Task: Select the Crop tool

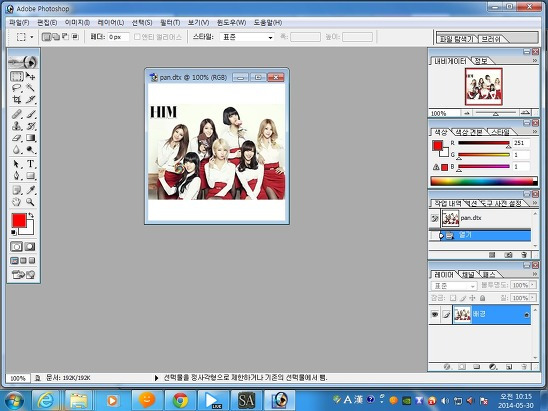Action: point(16,100)
